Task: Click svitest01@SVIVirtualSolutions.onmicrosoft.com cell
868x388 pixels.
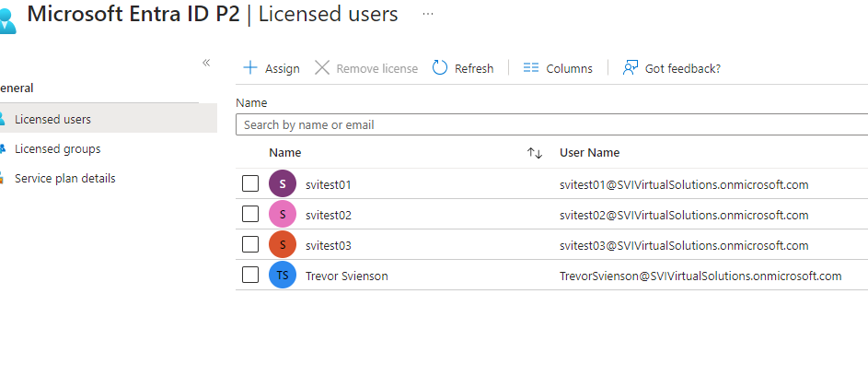Action: [x=684, y=184]
